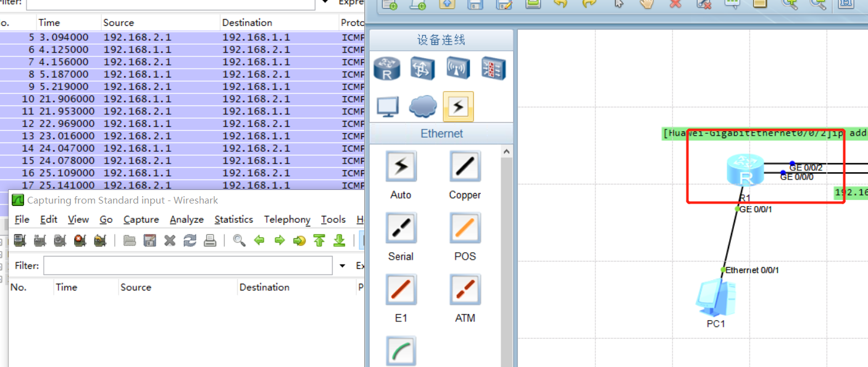Expand Filter dropdown in the background Wireshark window
Viewport: 868px width, 367px height.
click(x=325, y=3)
